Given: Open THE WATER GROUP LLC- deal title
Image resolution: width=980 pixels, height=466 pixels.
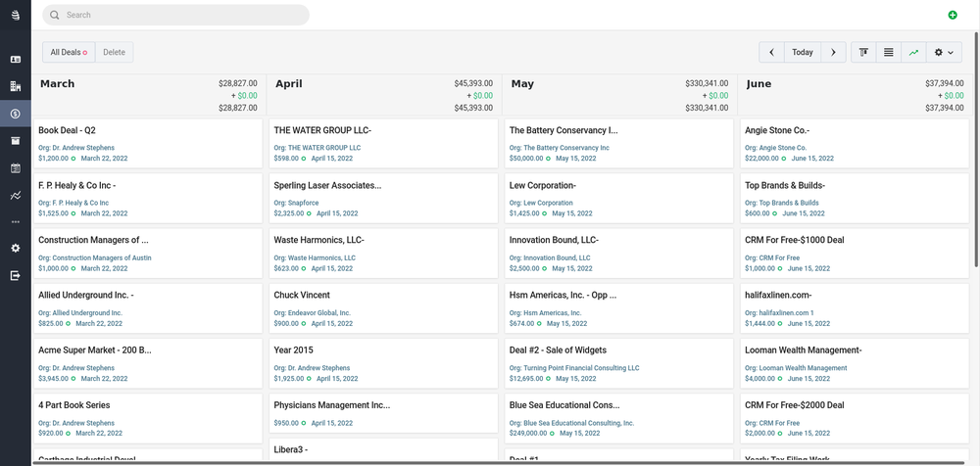Looking at the screenshot, I should coord(323,130).
